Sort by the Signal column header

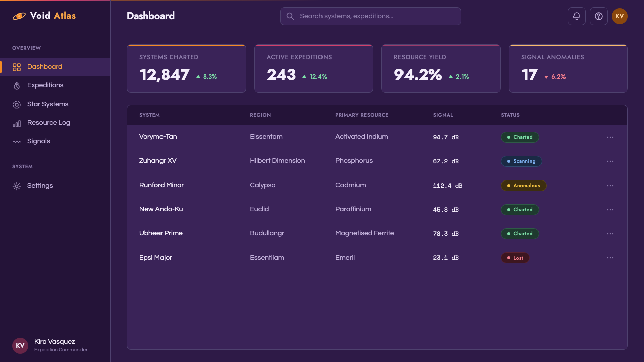(x=443, y=115)
